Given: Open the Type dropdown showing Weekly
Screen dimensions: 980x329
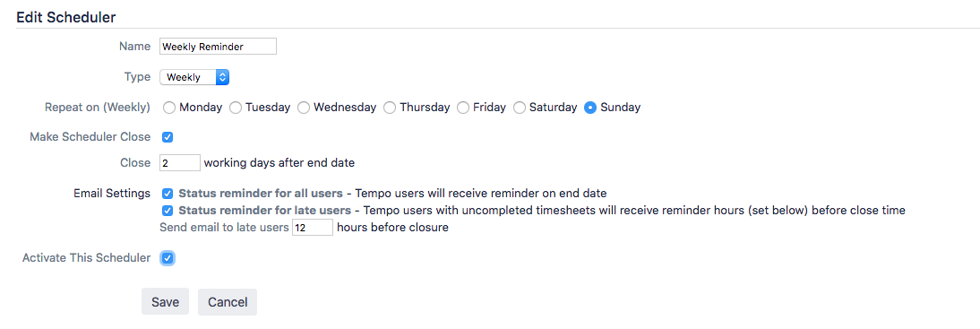Looking at the screenshot, I should point(195,77).
